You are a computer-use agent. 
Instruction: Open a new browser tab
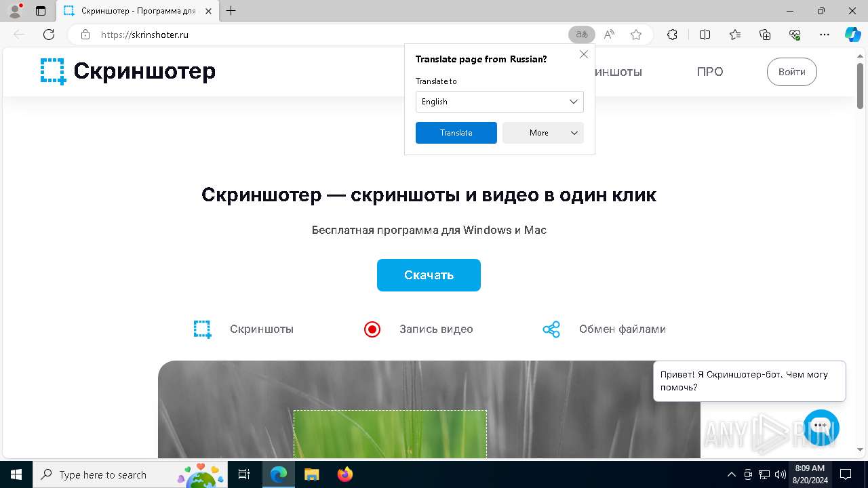click(231, 11)
